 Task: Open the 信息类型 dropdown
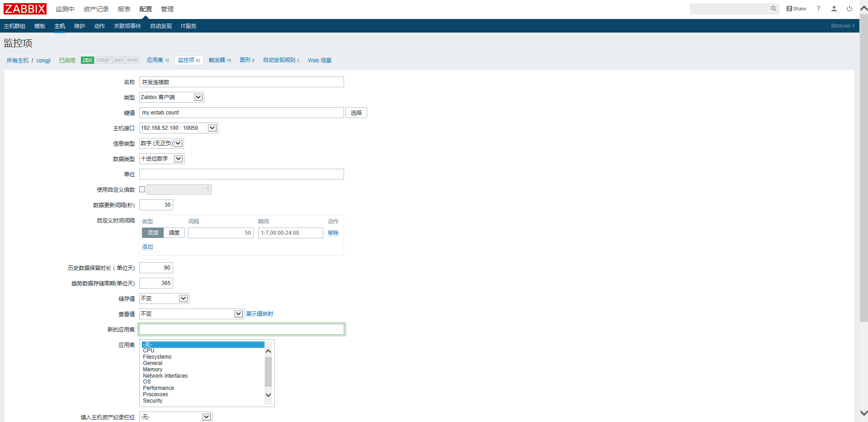[161, 143]
